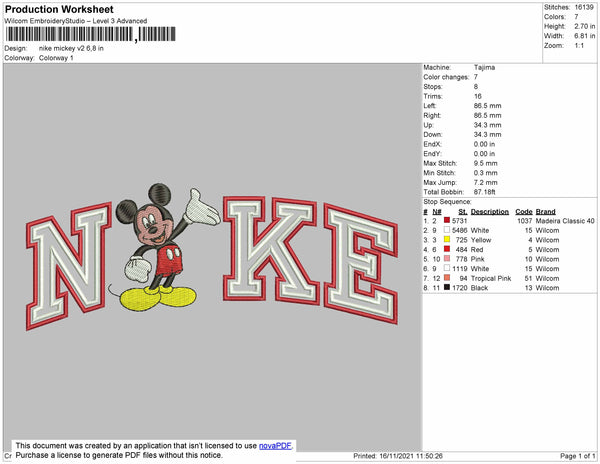The image size is (600, 464).
Task: Select stitches count '16139'
Action: pos(584,7)
